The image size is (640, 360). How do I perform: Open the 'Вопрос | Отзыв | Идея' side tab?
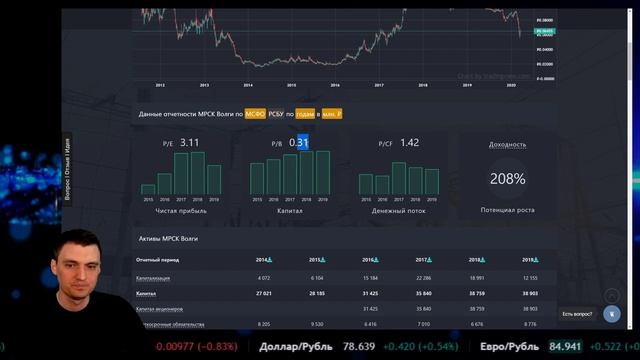tap(67, 169)
